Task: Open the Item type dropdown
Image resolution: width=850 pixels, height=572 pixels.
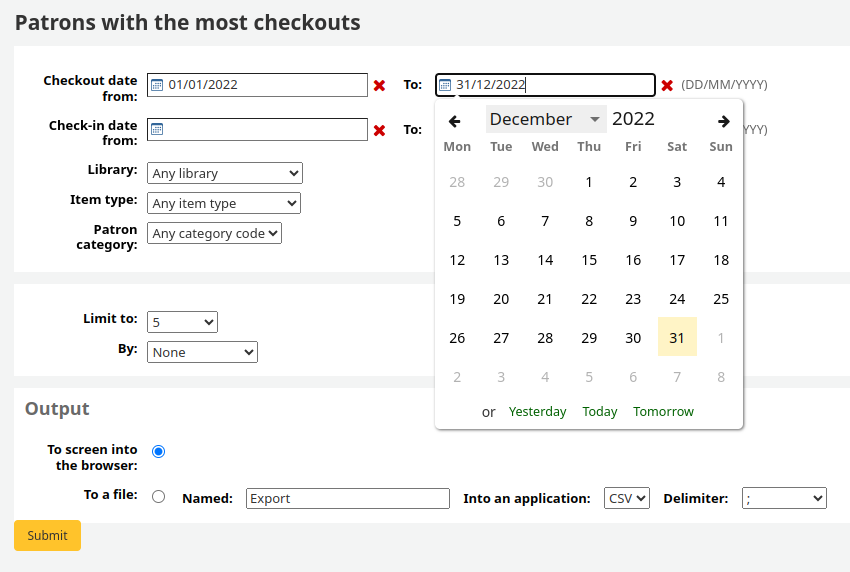Action: coord(223,203)
